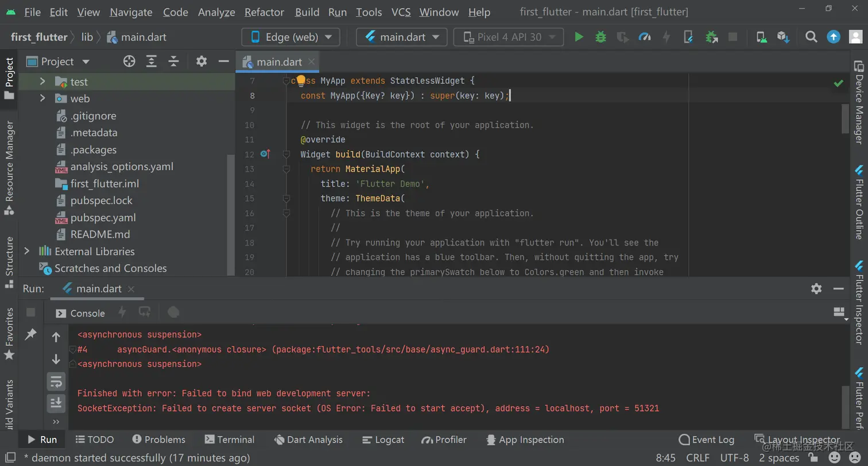Click the Search Everywhere magnifier icon
The image size is (868, 466).
(x=811, y=37)
